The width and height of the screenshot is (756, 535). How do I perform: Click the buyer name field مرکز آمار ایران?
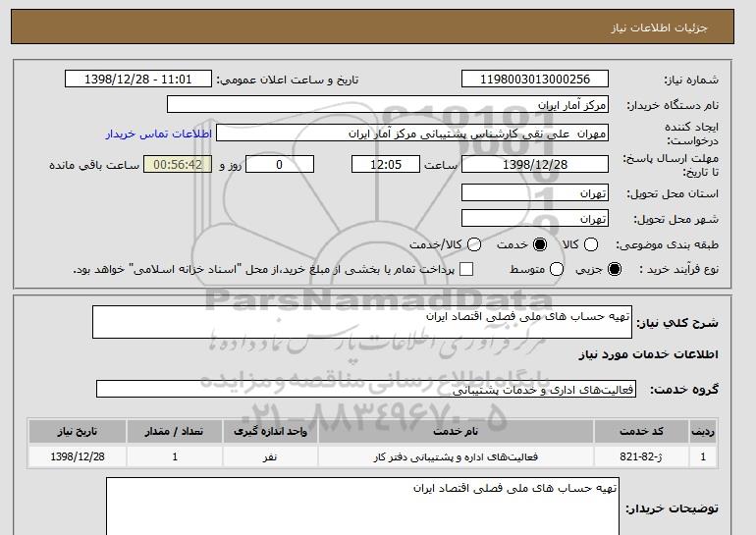click(388, 105)
